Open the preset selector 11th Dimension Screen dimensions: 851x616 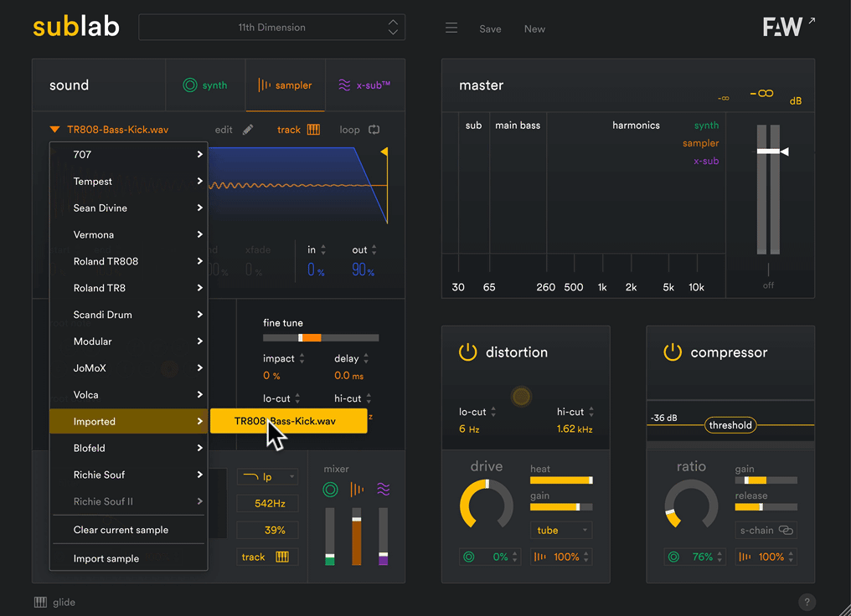point(272,27)
